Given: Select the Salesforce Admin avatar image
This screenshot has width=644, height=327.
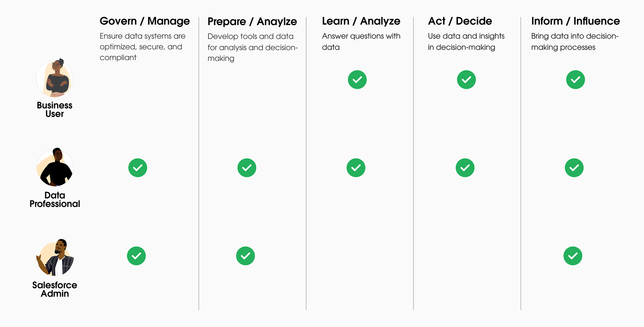Looking at the screenshot, I should click(x=55, y=257).
